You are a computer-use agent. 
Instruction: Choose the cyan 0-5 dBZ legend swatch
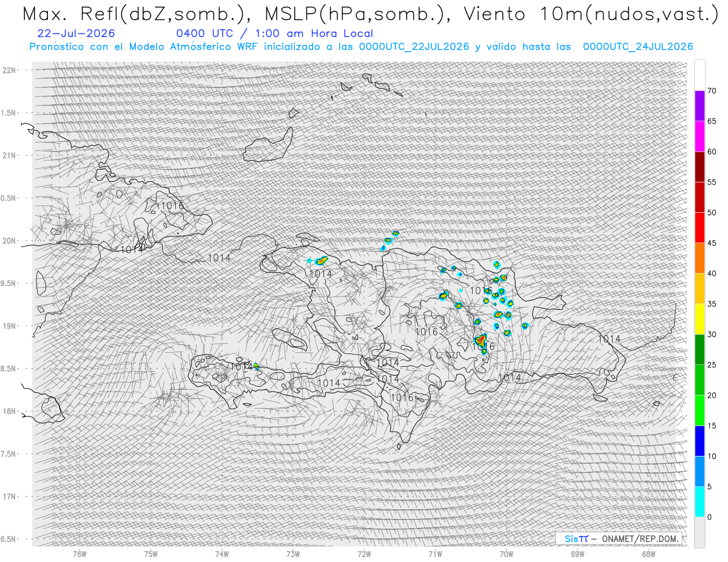click(x=699, y=502)
